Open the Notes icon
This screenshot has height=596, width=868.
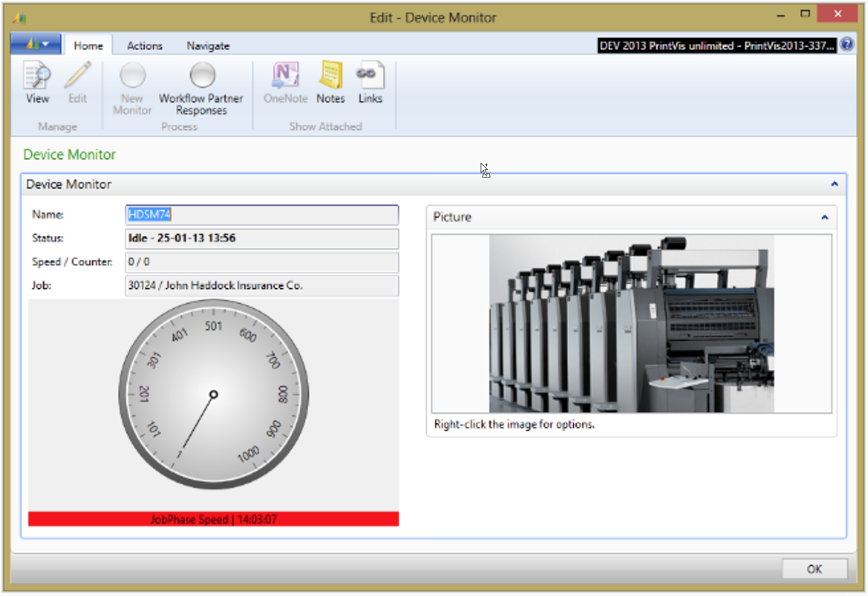(x=330, y=83)
